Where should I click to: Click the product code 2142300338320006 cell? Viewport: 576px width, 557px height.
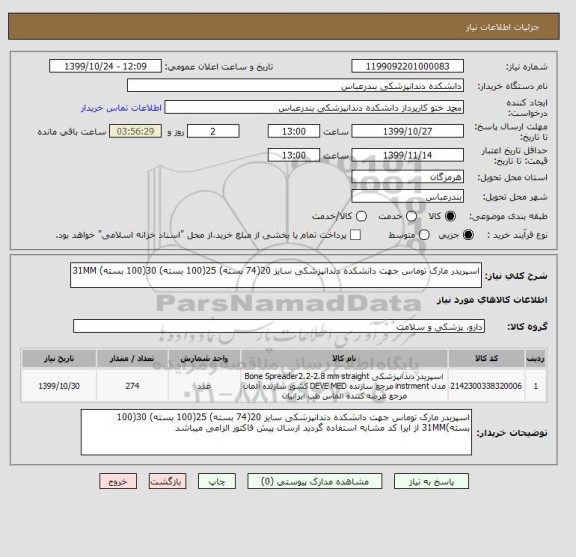point(486,386)
